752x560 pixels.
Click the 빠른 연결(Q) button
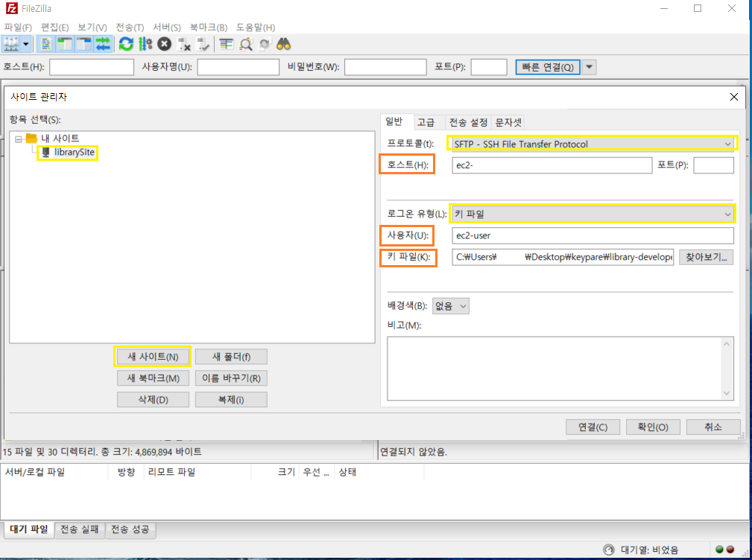pyautogui.click(x=548, y=67)
